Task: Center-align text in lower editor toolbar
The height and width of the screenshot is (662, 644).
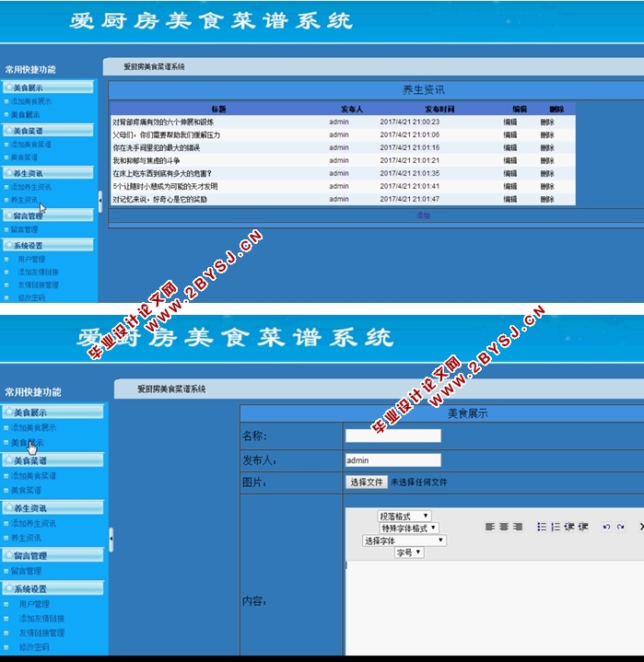Action: [x=504, y=527]
